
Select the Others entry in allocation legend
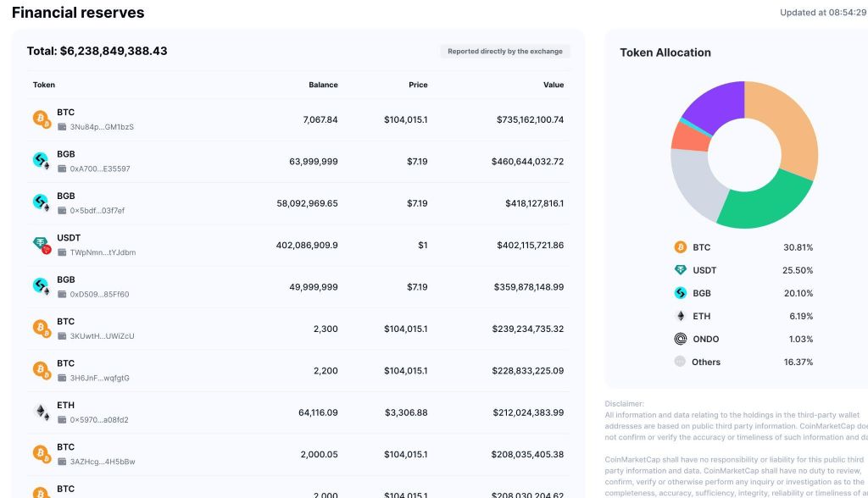point(743,362)
